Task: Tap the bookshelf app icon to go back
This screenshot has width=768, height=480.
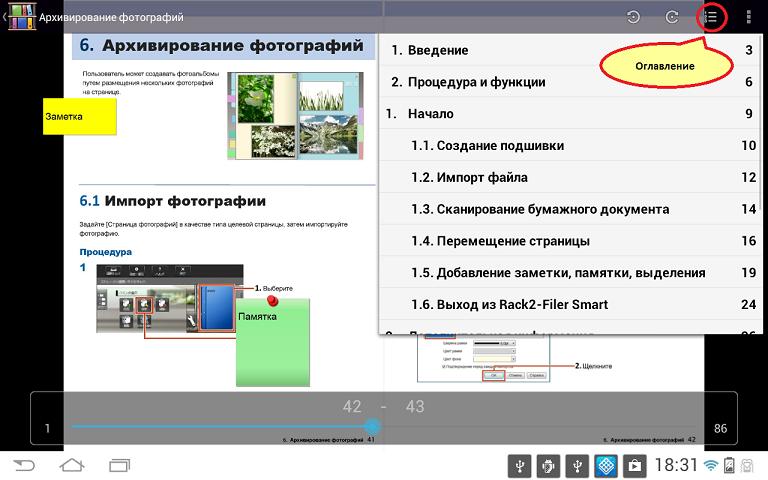Action: click(22, 17)
